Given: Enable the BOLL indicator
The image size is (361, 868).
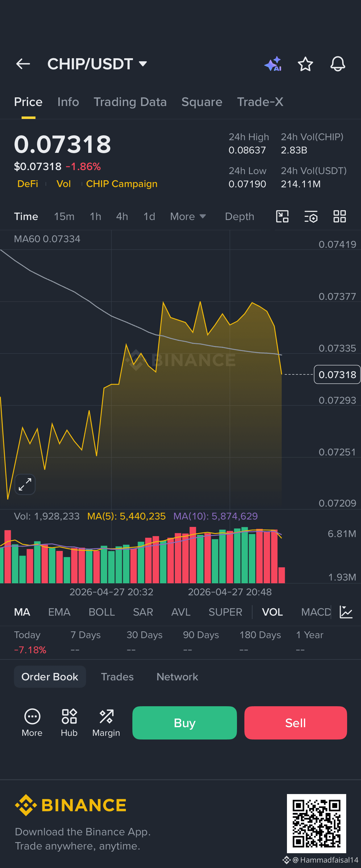Looking at the screenshot, I should point(102,612).
